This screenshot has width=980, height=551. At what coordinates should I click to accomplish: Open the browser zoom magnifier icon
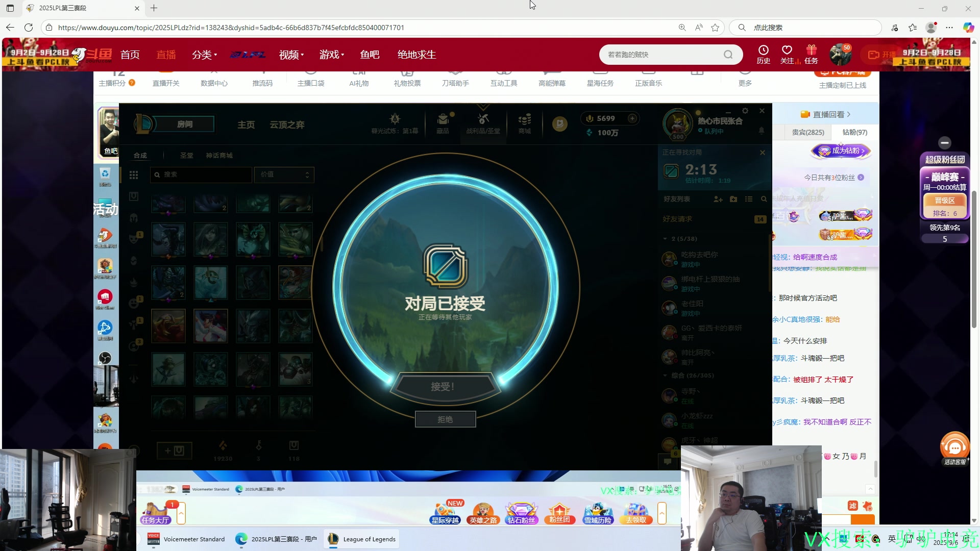682,28
